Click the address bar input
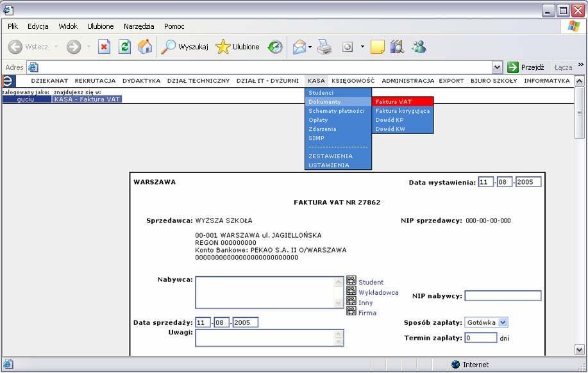Screen dimensions: 588x373 point(264,67)
